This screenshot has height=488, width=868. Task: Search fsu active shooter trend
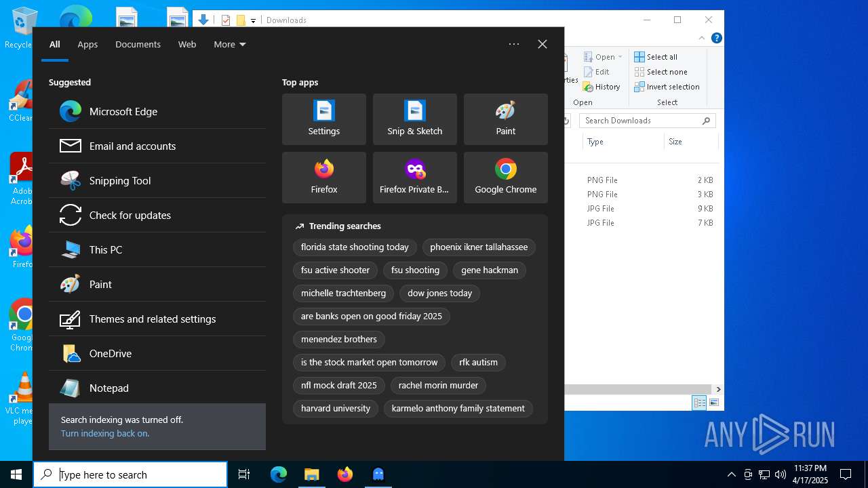click(335, 270)
